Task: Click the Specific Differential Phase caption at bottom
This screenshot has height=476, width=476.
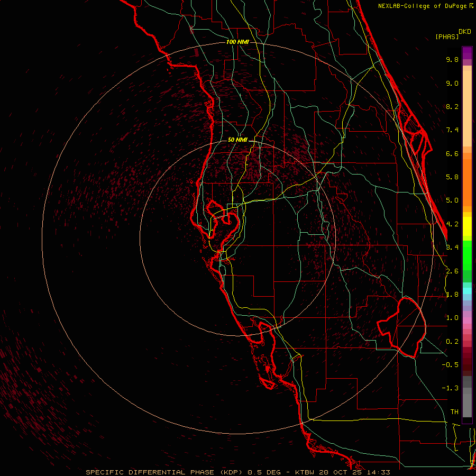Action: [x=237, y=472]
